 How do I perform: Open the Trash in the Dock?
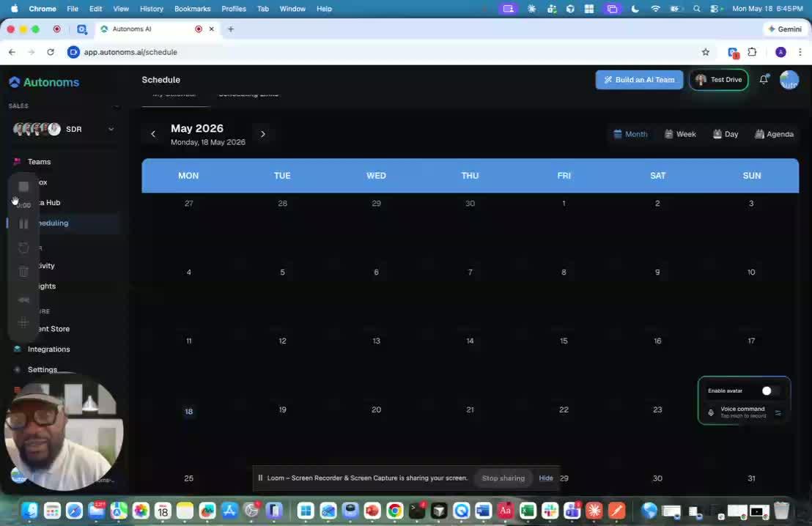tap(781, 511)
